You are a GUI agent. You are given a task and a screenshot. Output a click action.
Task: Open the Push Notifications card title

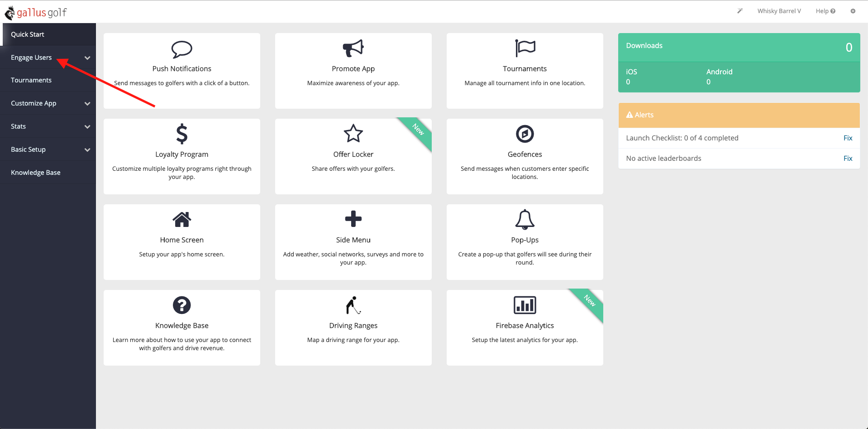point(182,69)
